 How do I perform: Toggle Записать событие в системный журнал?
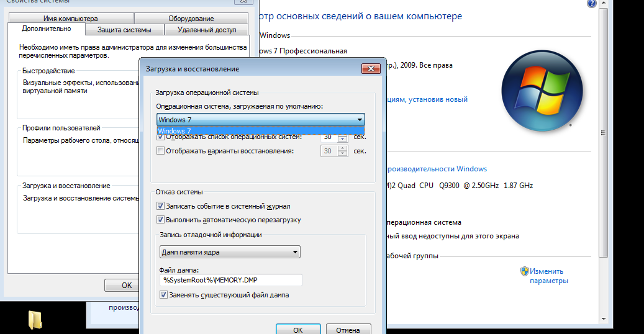click(161, 206)
